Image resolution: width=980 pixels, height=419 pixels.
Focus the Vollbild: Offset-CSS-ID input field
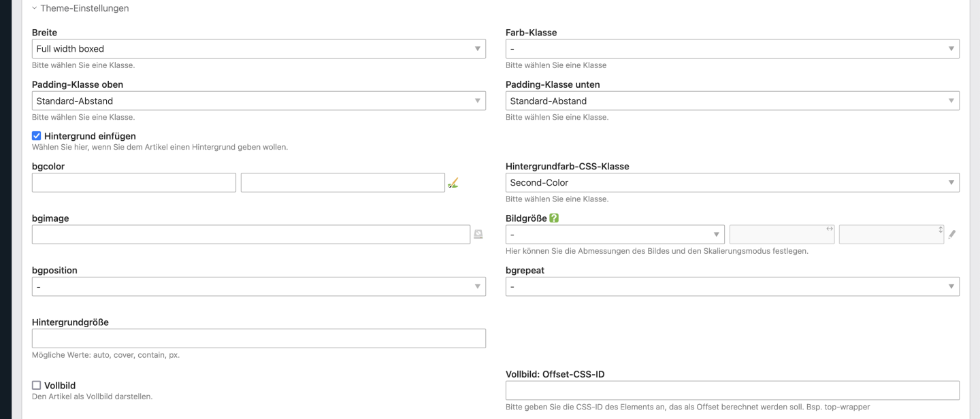732,390
